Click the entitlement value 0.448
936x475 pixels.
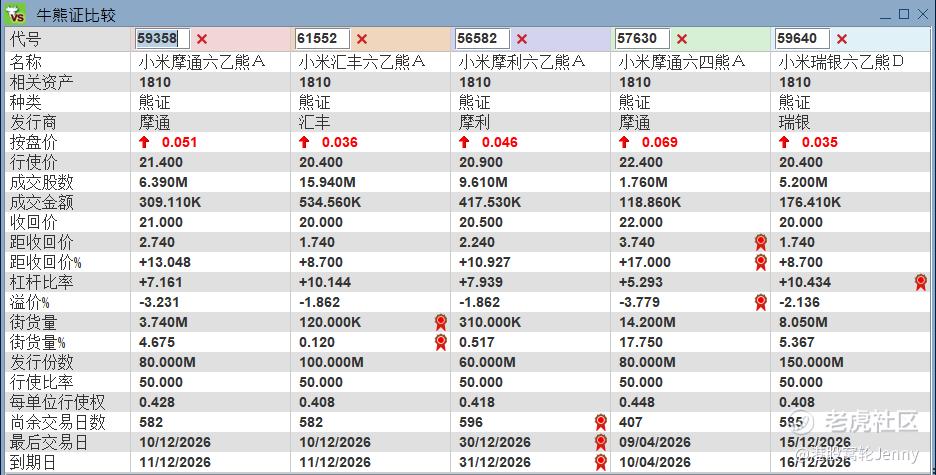coord(636,402)
